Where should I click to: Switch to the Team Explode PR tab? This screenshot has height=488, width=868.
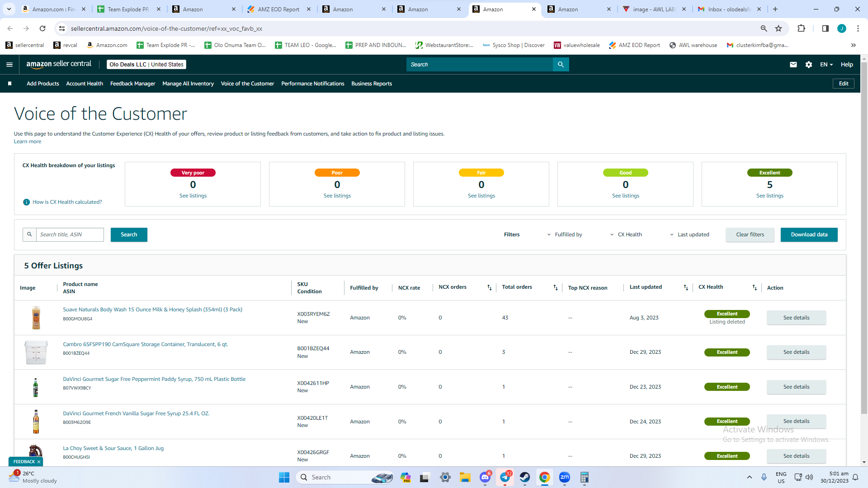click(128, 9)
